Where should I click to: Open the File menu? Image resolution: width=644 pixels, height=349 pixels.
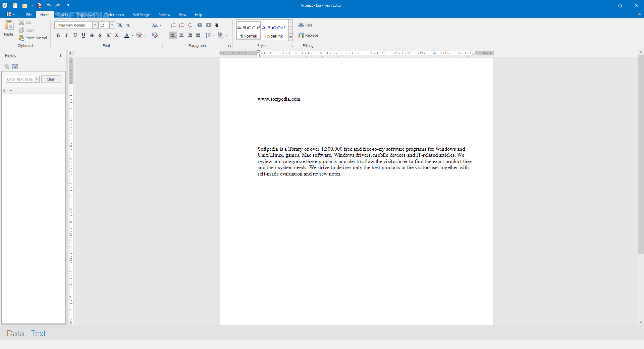[29, 15]
